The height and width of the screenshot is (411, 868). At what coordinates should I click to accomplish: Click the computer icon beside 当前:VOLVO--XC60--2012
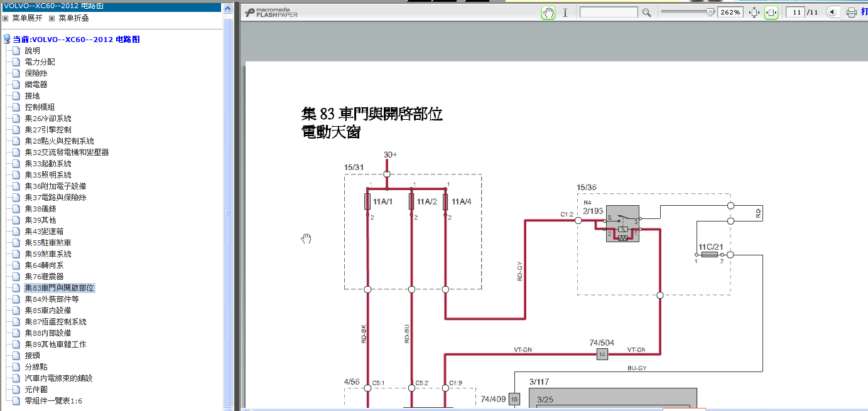(7, 40)
